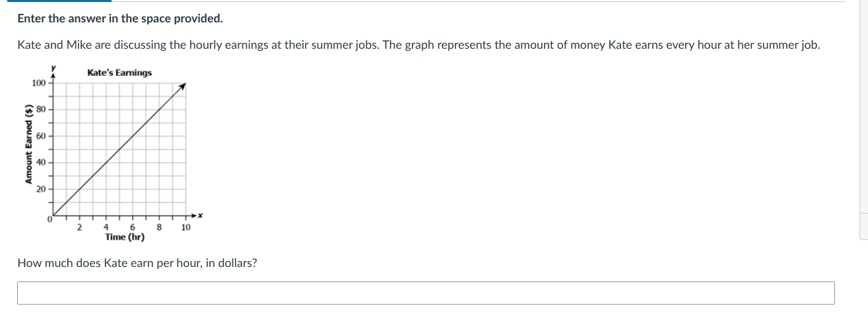
Task: Click the 80 tick label on y-axis
Action: pos(41,109)
